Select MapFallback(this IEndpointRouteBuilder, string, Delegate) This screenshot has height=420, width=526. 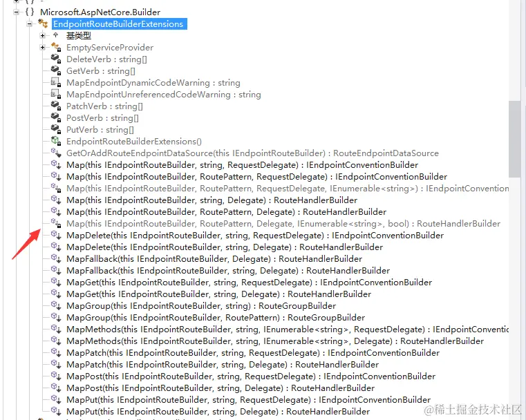coord(228,271)
